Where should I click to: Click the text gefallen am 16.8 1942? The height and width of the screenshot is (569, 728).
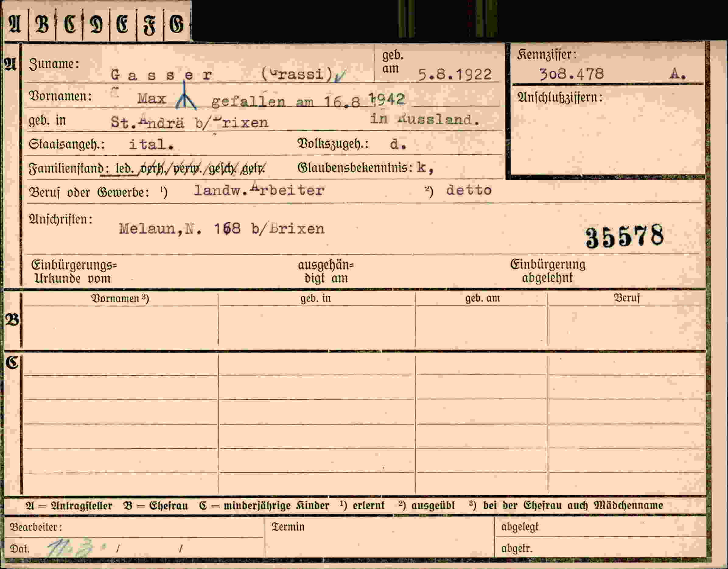click(x=308, y=100)
